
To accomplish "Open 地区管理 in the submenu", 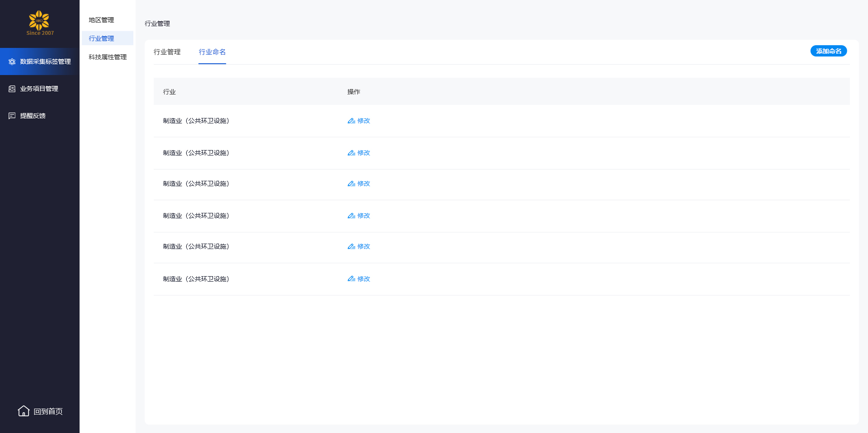I will pos(101,20).
